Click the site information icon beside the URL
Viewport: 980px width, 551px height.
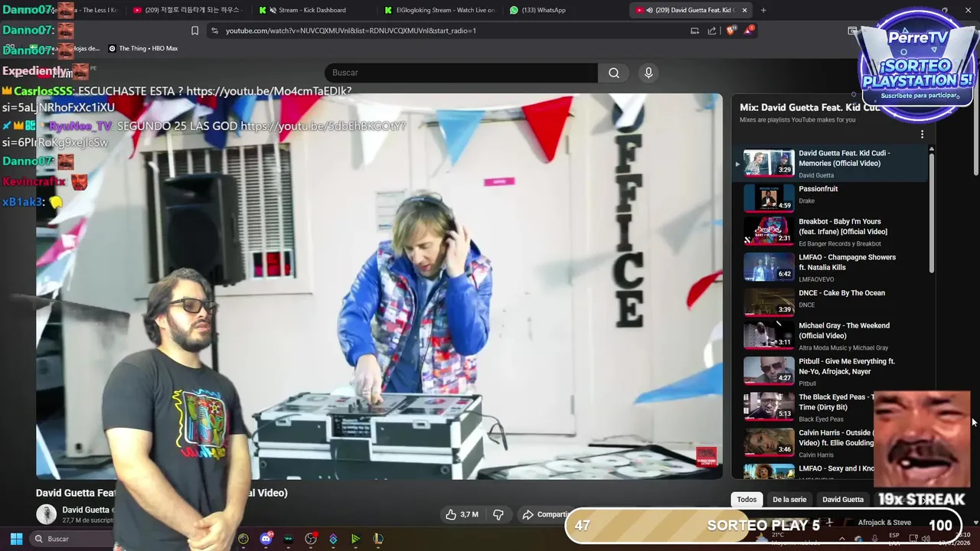(214, 31)
